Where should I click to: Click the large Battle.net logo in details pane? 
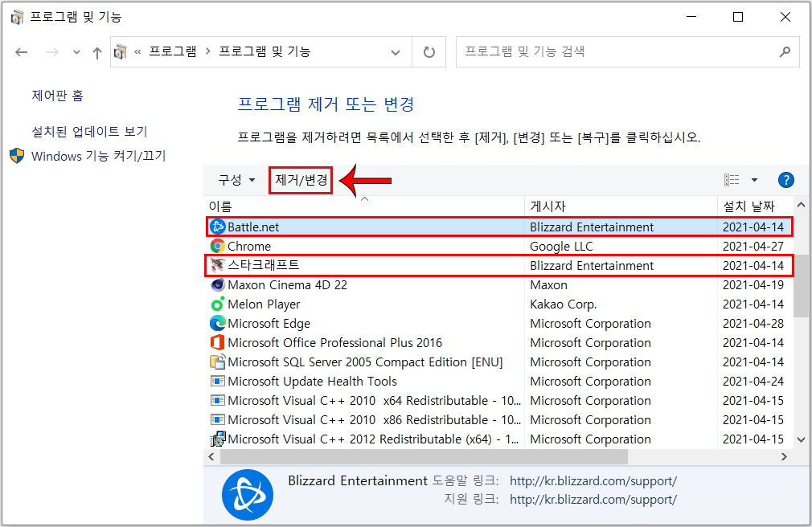pyautogui.click(x=248, y=495)
